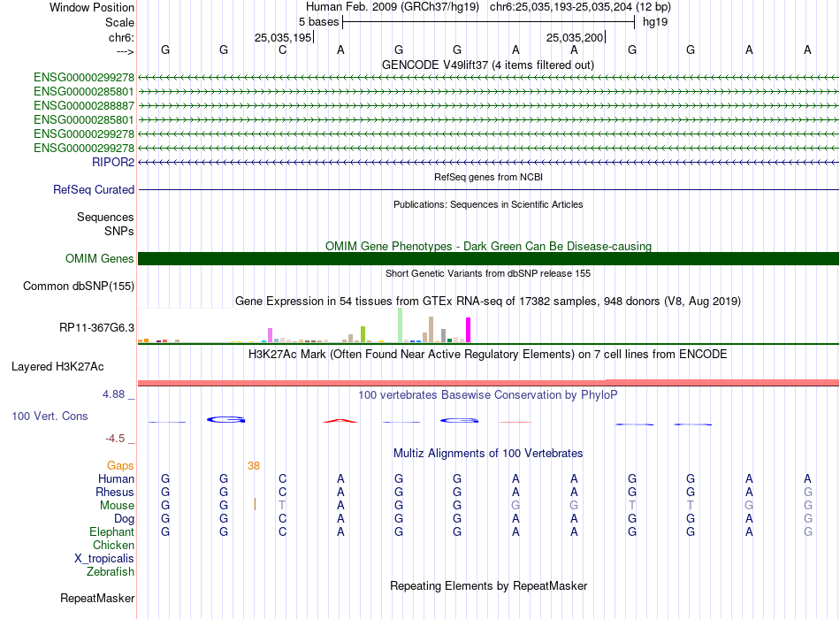The image size is (840, 619).
Task: Open the RefSeq Curated track label
Action: [x=94, y=190]
